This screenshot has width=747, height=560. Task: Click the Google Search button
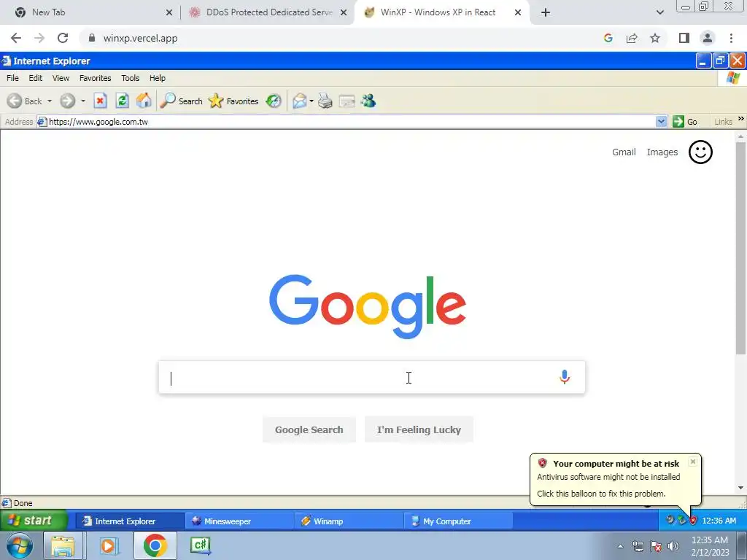pyautogui.click(x=309, y=429)
